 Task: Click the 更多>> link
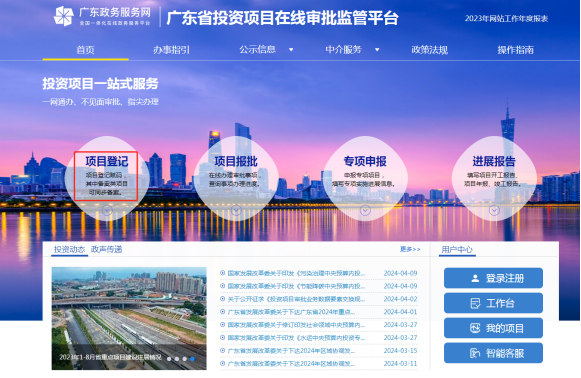pos(410,249)
